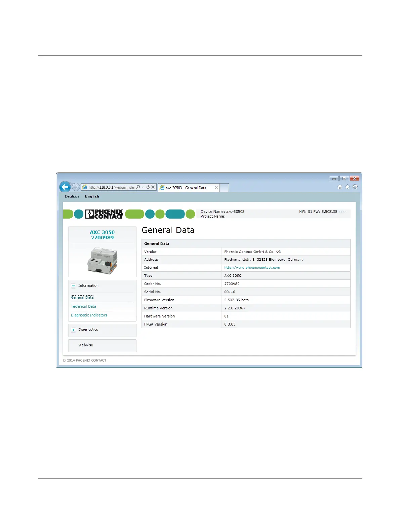Viewport: 400px width, 532px height.
Task: Close the browser window
Action: [355, 178]
